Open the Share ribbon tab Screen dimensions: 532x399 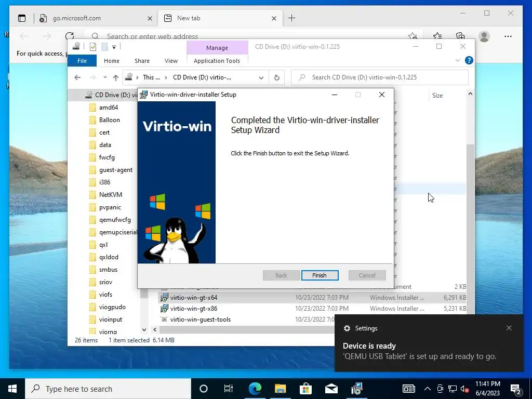(x=142, y=61)
